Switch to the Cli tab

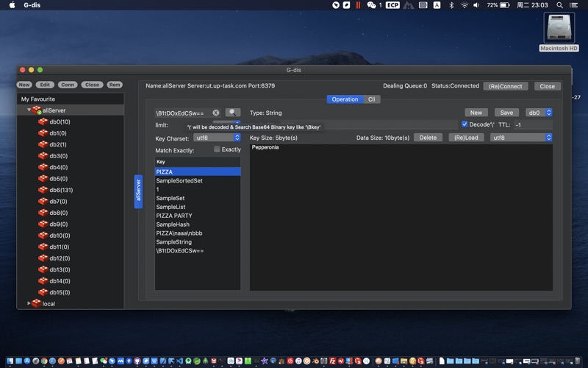[x=372, y=99]
